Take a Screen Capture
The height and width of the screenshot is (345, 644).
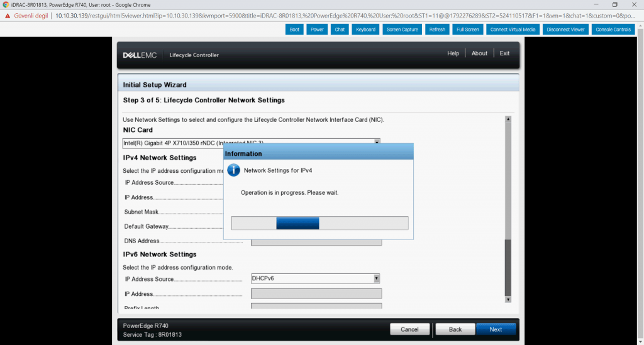tap(402, 30)
